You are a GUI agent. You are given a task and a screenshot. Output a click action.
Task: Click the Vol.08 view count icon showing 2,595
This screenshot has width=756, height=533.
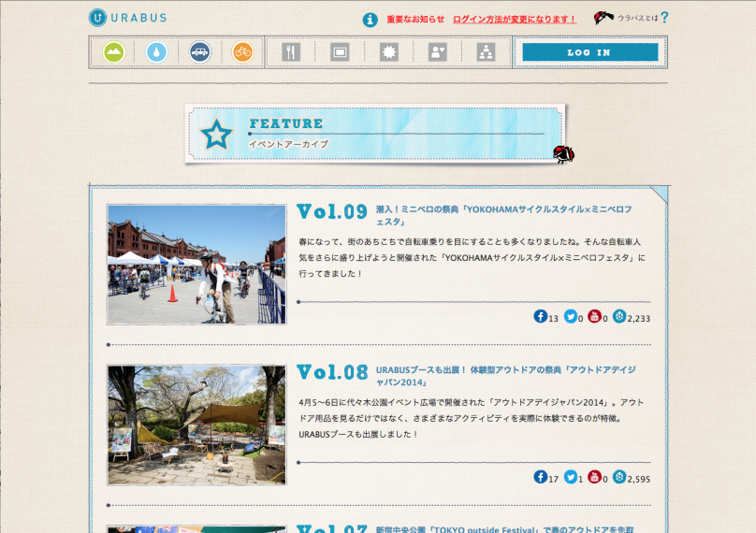coord(619,477)
